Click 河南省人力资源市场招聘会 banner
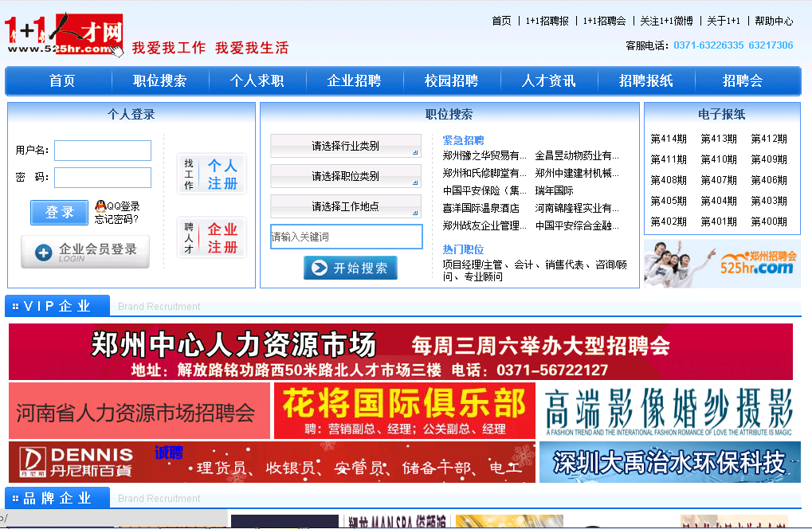This screenshot has width=812, height=529. pyautogui.click(x=139, y=411)
